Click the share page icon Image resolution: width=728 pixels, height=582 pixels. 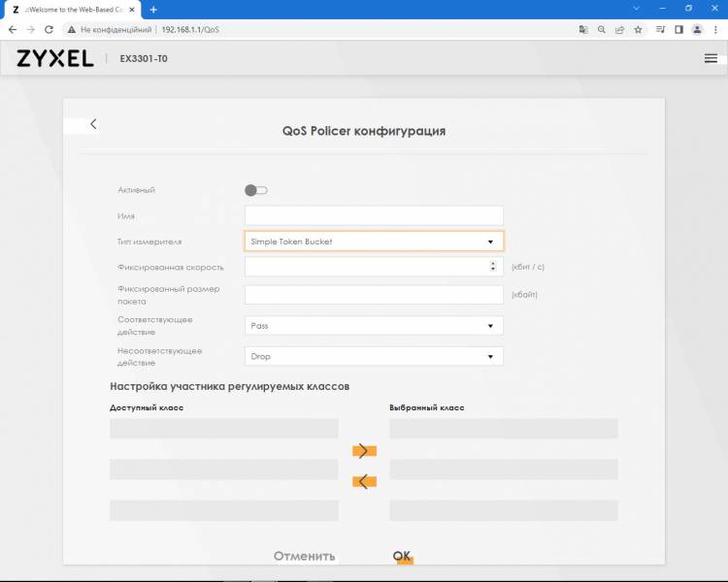(x=619, y=30)
